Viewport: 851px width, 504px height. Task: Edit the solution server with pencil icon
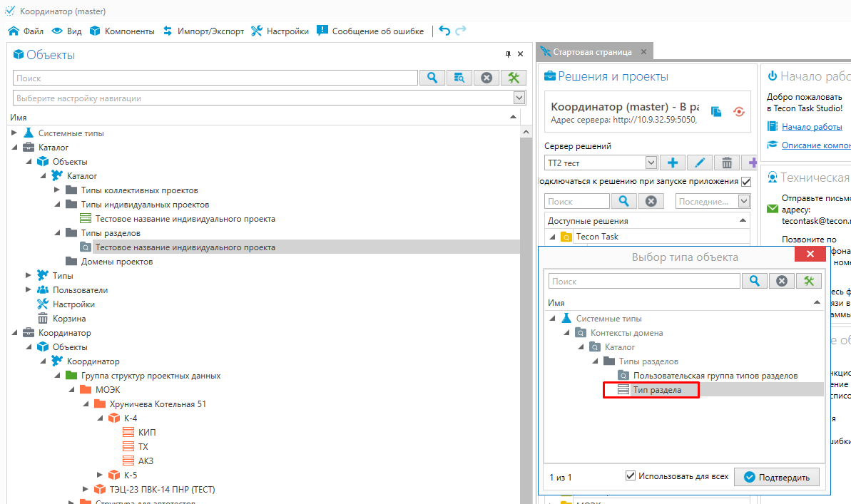[699, 163]
